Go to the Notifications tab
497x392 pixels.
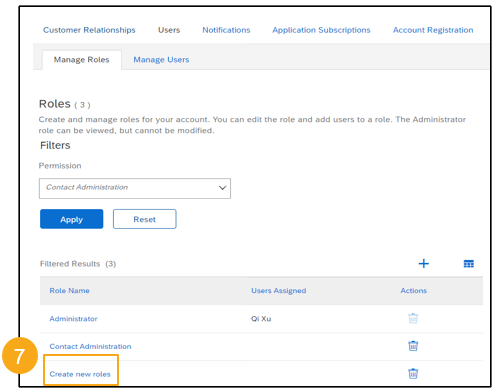[x=226, y=30]
